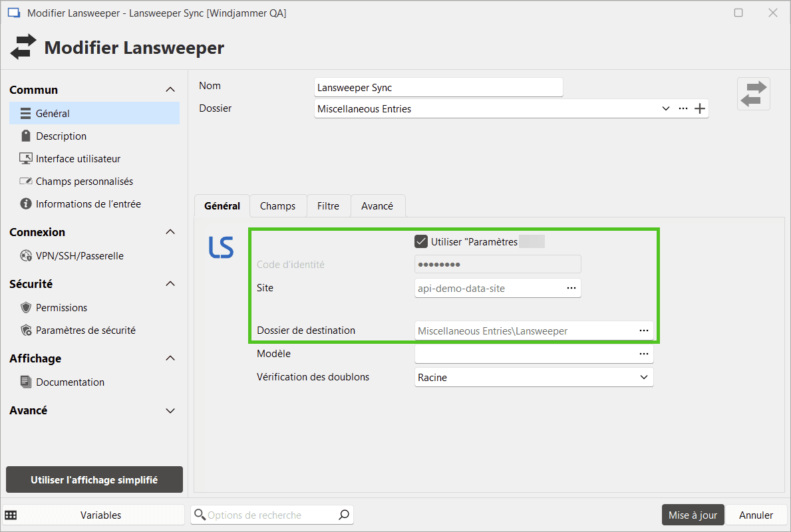Switch to the Champs tab
This screenshot has width=791, height=532.
(x=277, y=206)
